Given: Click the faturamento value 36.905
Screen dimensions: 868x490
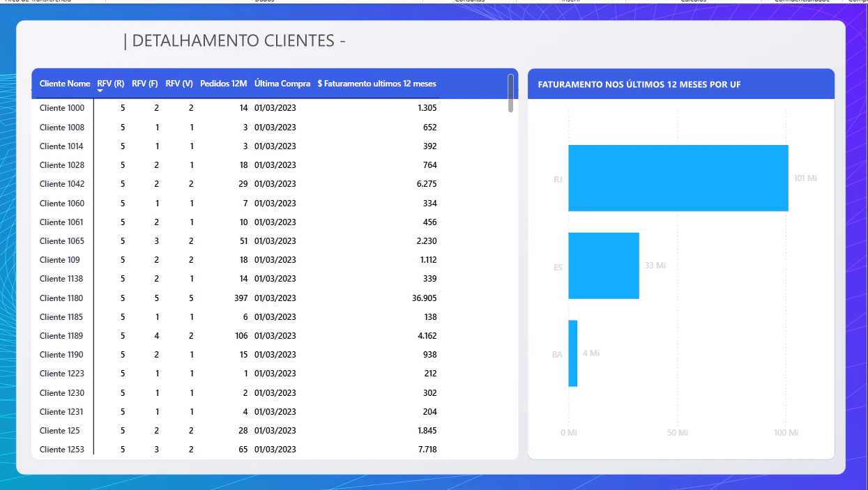Looking at the screenshot, I should (x=425, y=298).
